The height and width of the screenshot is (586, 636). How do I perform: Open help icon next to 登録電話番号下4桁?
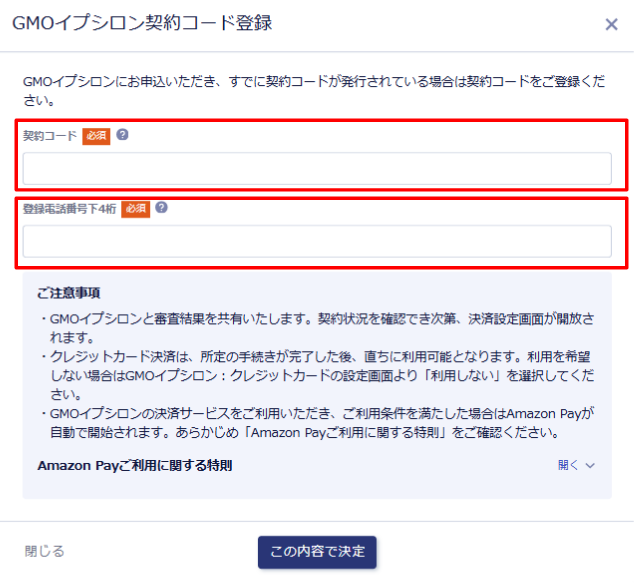[161, 208]
